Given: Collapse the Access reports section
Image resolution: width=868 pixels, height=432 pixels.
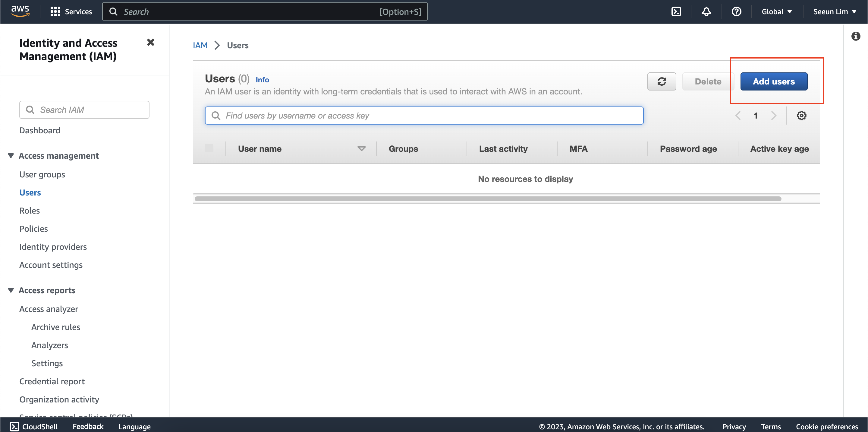Looking at the screenshot, I should (x=11, y=290).
